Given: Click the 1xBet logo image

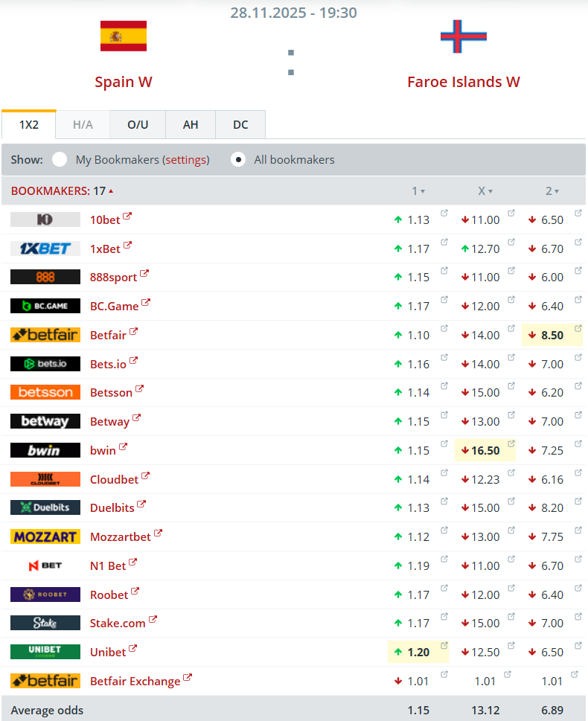Looking at the screenshot, I should click(45, 249).
